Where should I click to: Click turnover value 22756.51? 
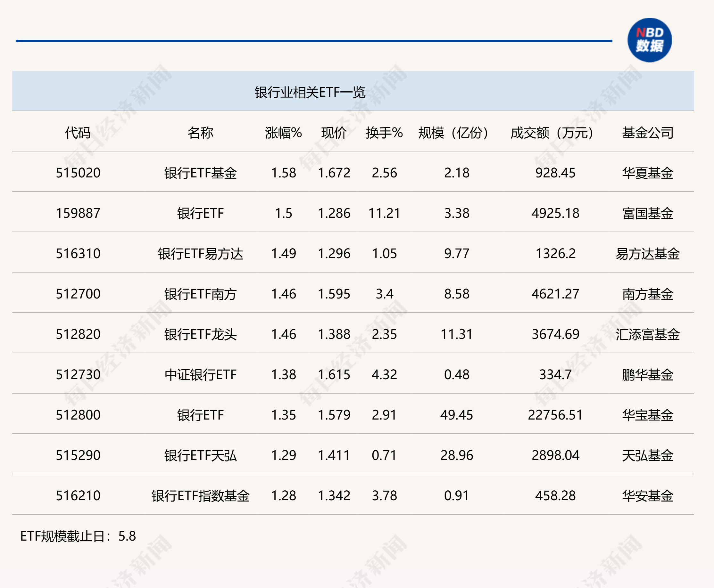point(555,415)
